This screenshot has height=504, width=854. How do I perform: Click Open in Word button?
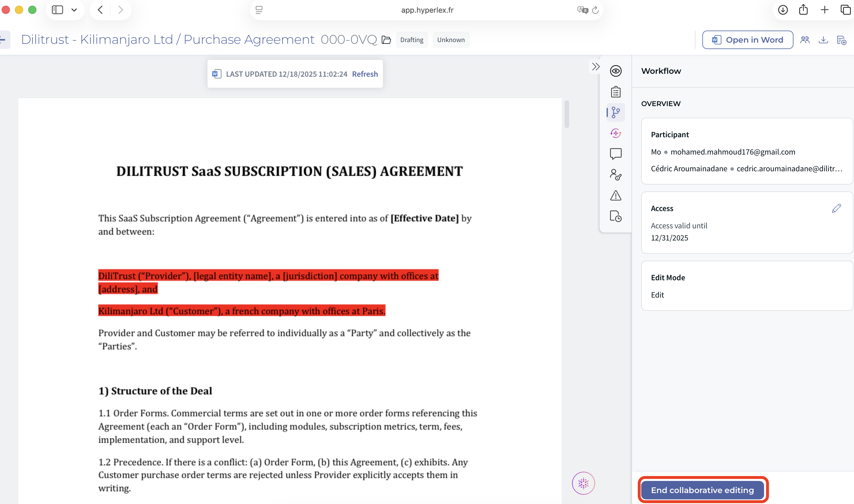click(x=747, y=40)
